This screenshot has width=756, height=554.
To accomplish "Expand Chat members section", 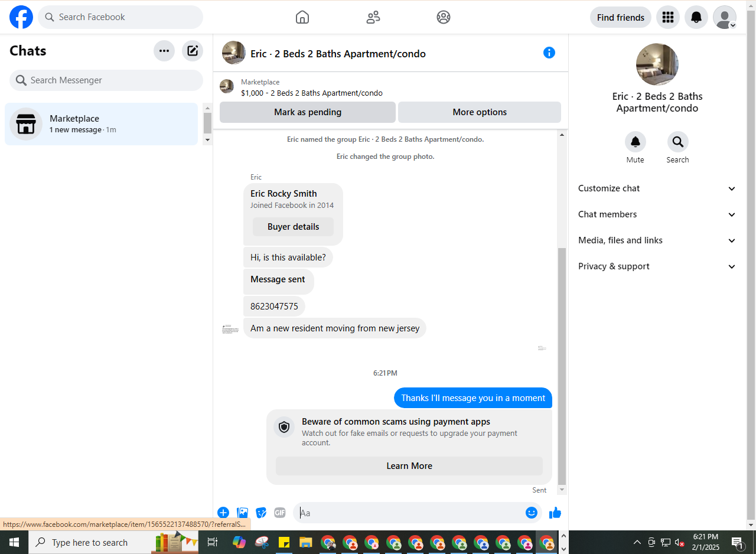I will pyautogui.click(x=657, y=214).
